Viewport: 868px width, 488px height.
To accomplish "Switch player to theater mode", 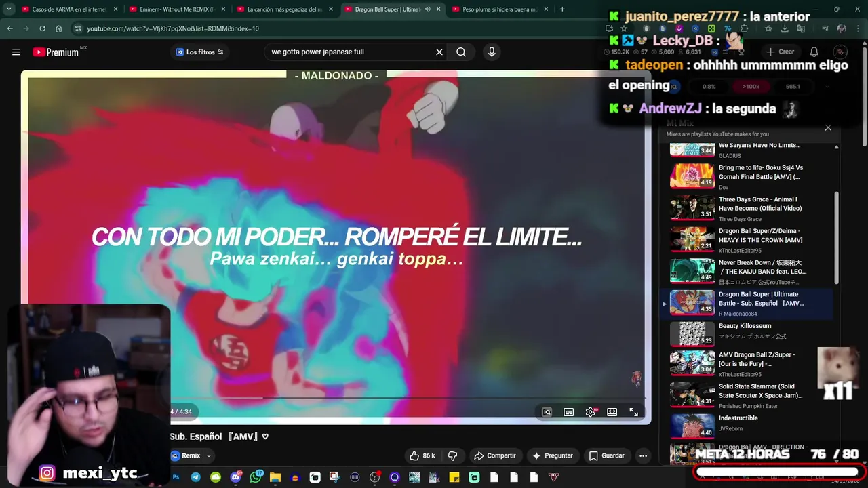I will [612, 412].
